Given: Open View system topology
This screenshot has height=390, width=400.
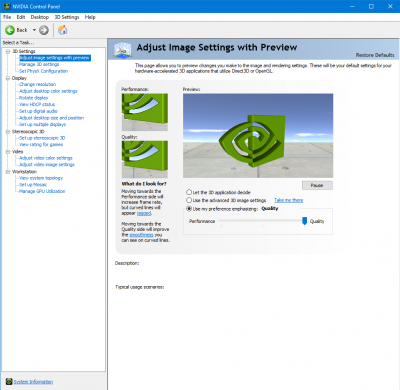Looking at the screenshot, I should point(41,178).
